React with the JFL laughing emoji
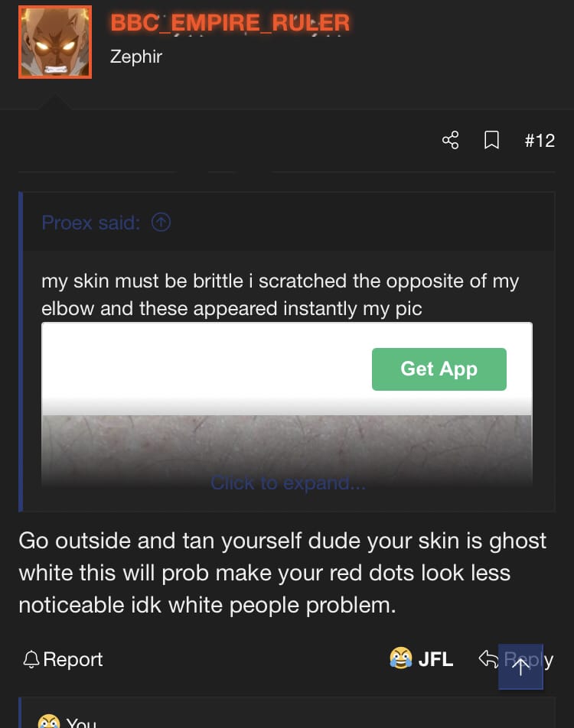574x728 pixels. [x=400, y=658]
